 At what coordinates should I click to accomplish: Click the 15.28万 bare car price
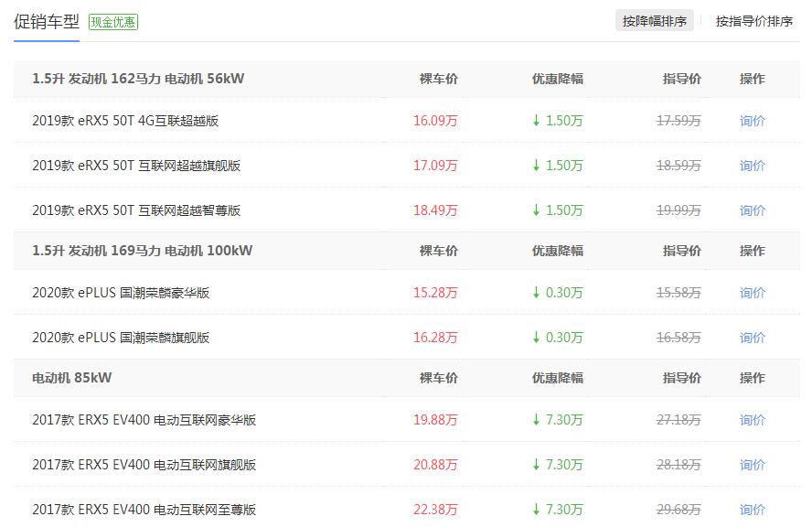435,293
